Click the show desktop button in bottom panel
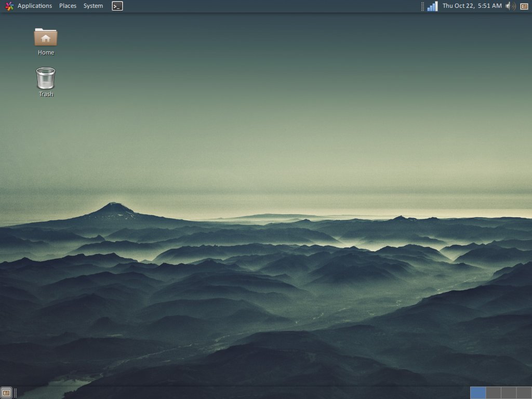 point(6,393)
